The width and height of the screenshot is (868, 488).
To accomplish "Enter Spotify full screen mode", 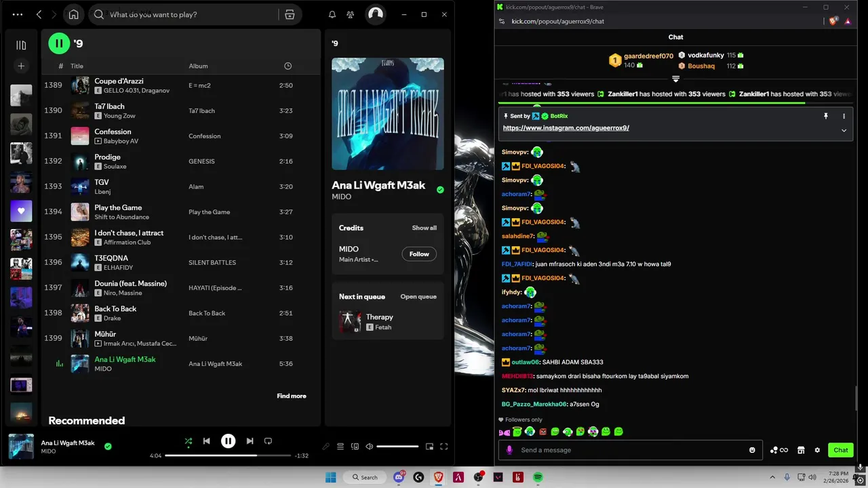I will click(x=444, y=447).
